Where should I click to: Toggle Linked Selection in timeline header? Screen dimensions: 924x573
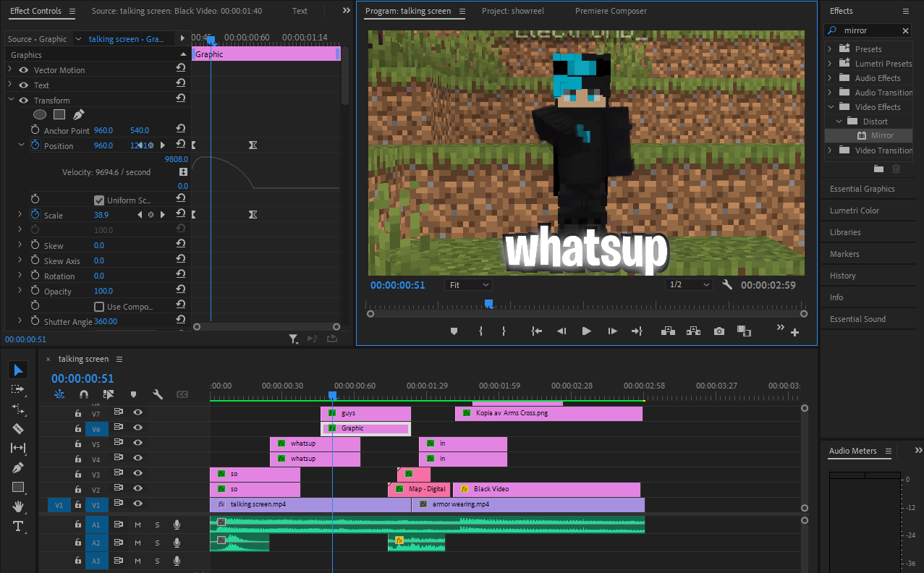click(109, 394)
